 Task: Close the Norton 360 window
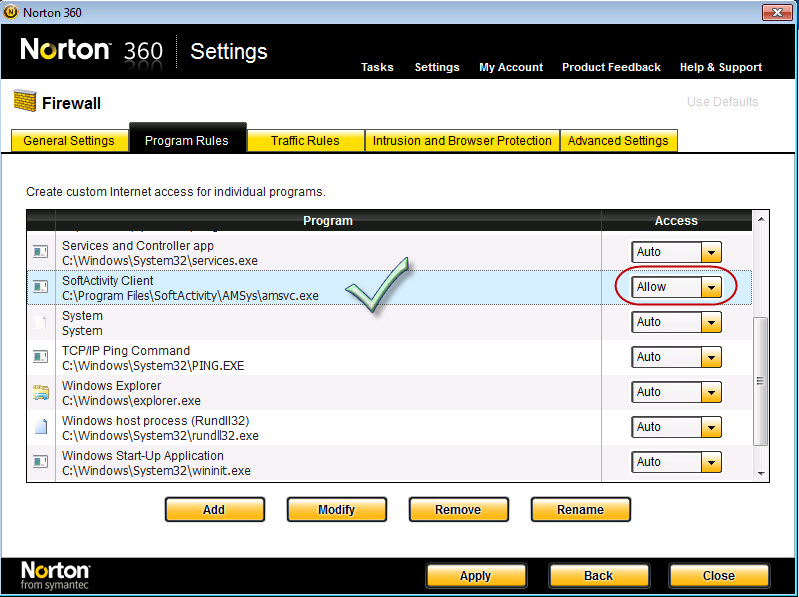pos(777,12)
